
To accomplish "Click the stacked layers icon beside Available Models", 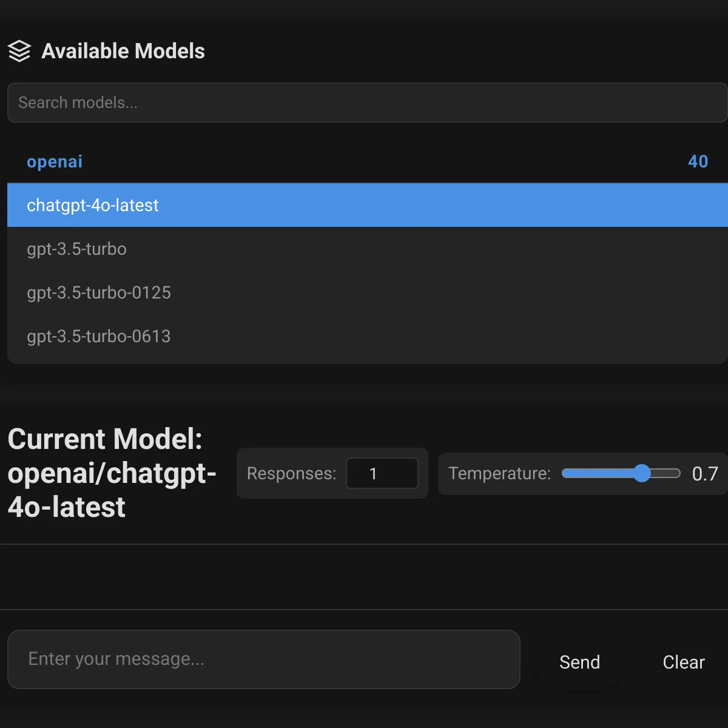I will (19, 51).
